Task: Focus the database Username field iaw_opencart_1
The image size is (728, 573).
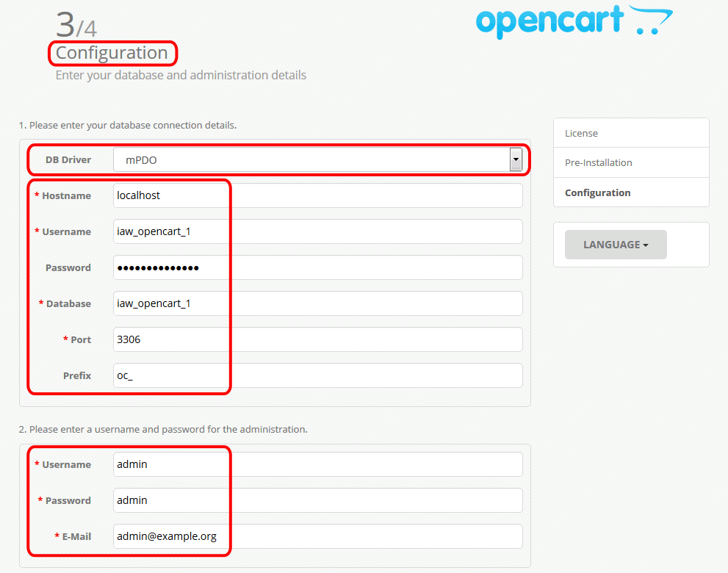Action: 318,231
